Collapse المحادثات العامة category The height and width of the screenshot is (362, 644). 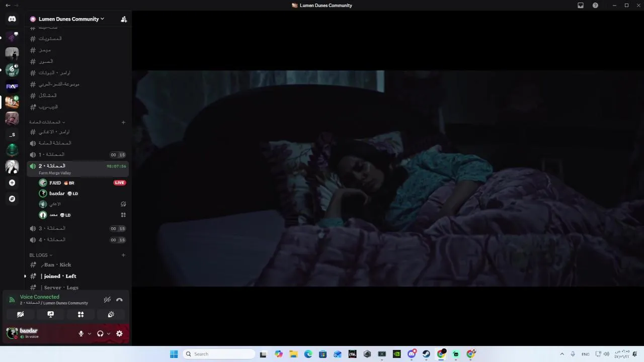point(47,122)
